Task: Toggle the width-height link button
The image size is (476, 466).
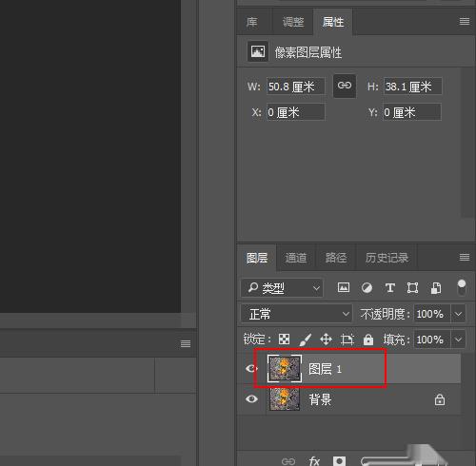Action: [x=345, y=86]
